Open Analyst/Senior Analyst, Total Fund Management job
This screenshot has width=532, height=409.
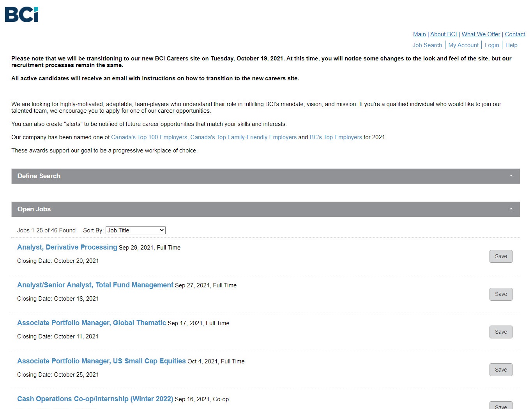[95, 285]
